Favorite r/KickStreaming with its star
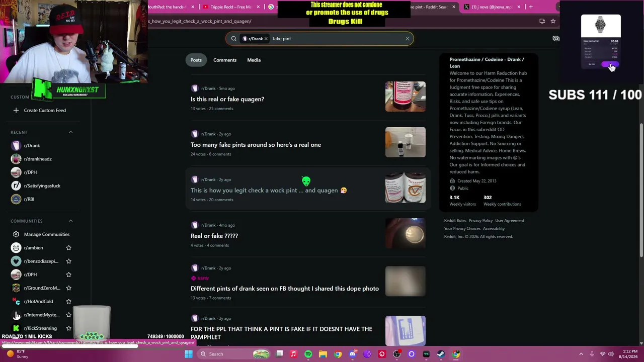This screenshot has height=362, width=644. click(69, 328)
